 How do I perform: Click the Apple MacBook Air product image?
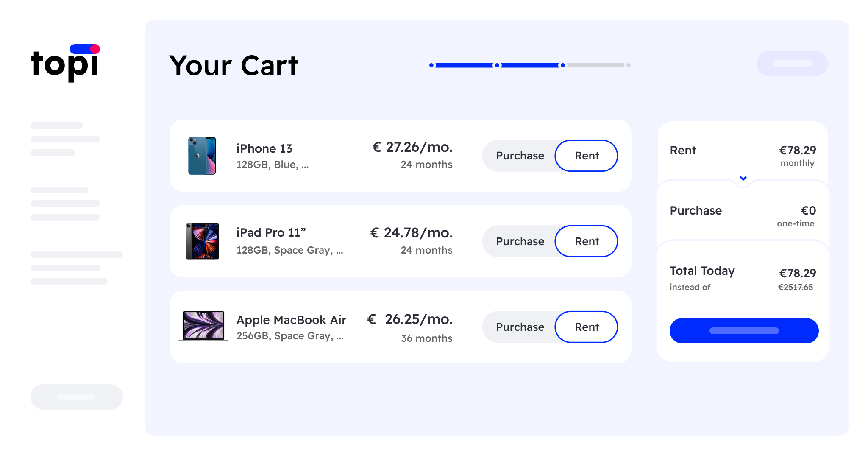[203, 326]
